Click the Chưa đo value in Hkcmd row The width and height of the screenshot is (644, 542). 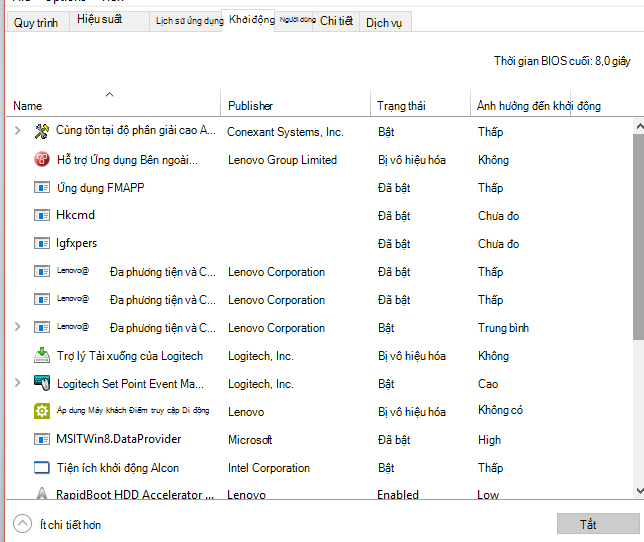[498, 216]
